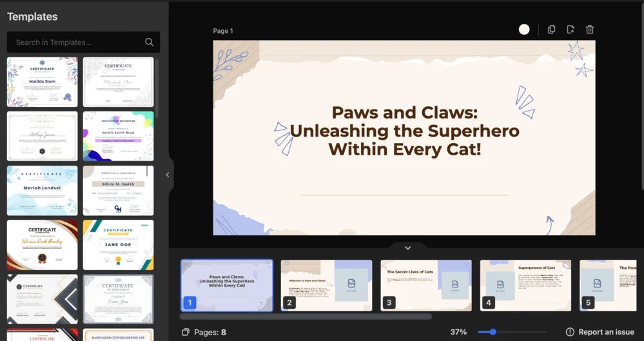Pick the white page background color circle
Viewport: 644px width, 341px height.
524,30
